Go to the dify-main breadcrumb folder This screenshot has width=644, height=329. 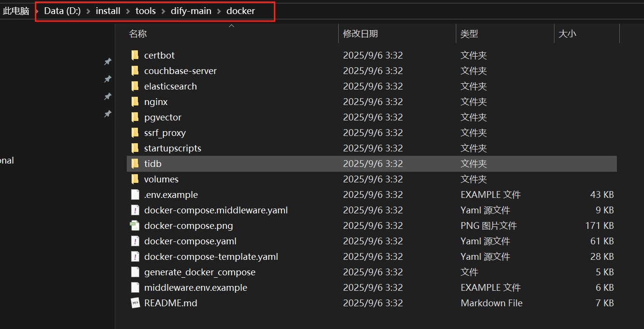191,11
